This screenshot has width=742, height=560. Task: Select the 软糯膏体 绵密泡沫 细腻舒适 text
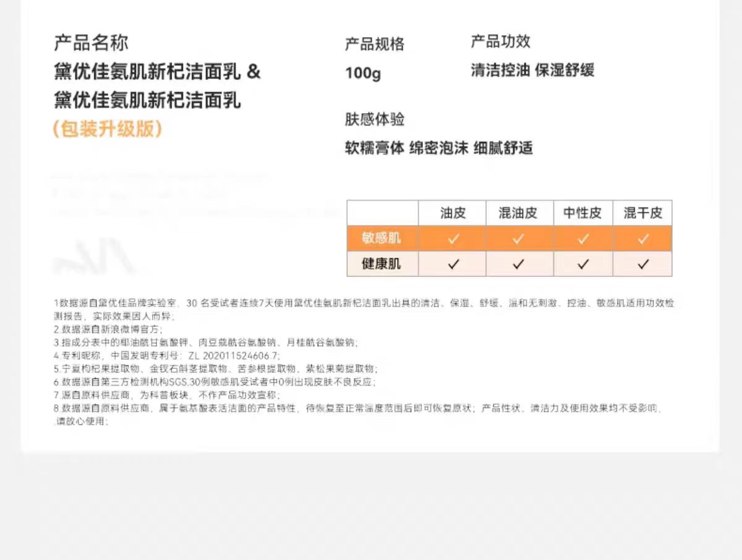point(439,148)
